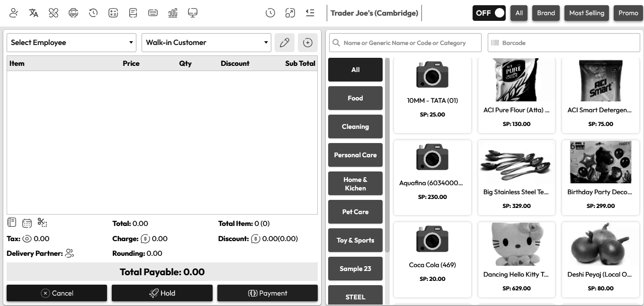This screenshot has width=644, height=306.
Task: Collapse the panel using the indent-list icon
Action: 310,13
